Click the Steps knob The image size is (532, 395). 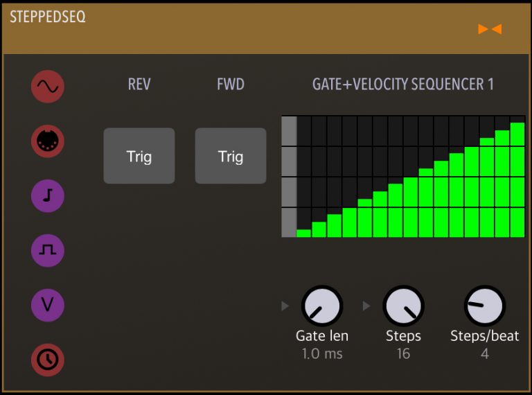(403, 306)
